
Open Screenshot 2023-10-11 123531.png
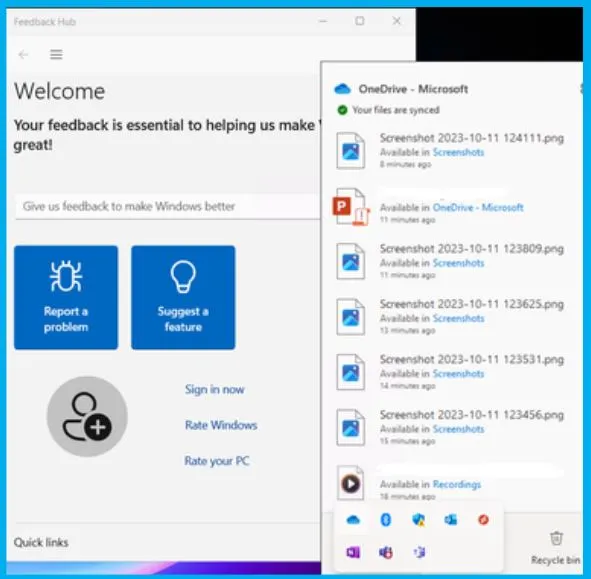point(472,360)
